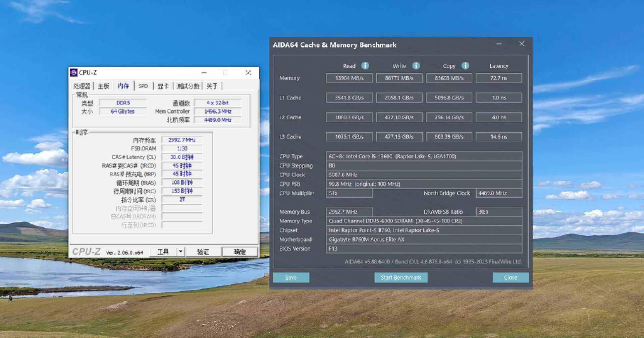The image size is (644, 338).
Task: Select the SPD tab
Action: (143, 86)
